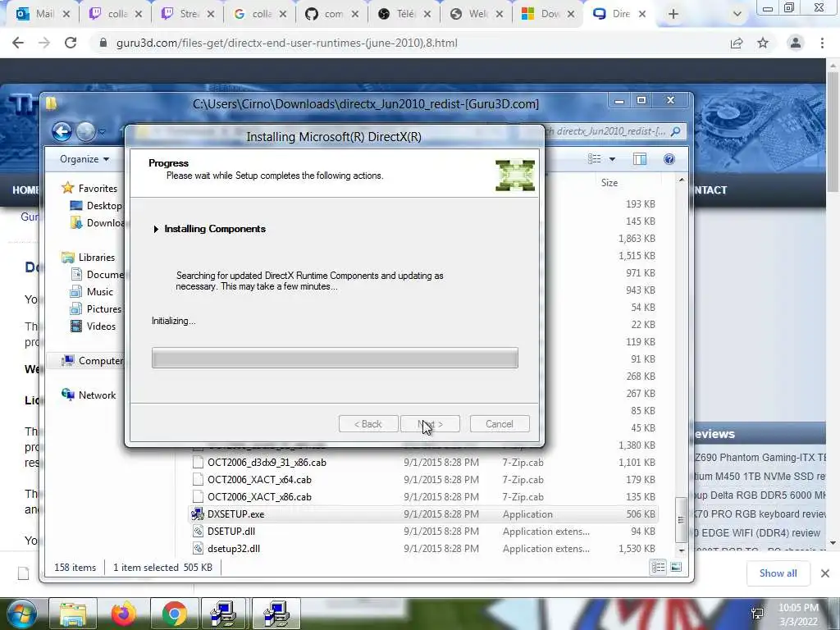The height and width of the screenshot is (630, 840).
Task: Open Music library
Action: (92, 292)
